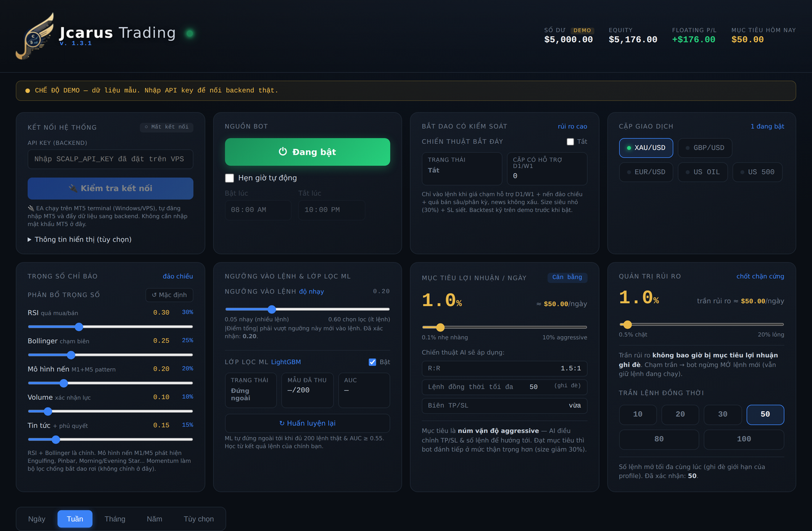Image resolution: width=812 pixels, height=531 pixels.
Task: Switch to the Ngày tab
Action: (37, 519)
